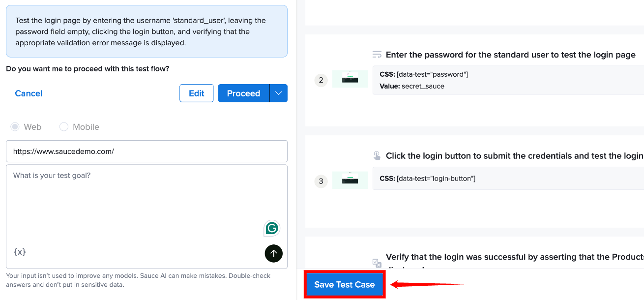The width and height of the screenshot is (644, 300).
Task: Select the Mobile radio option
Action: coord(64,127)
